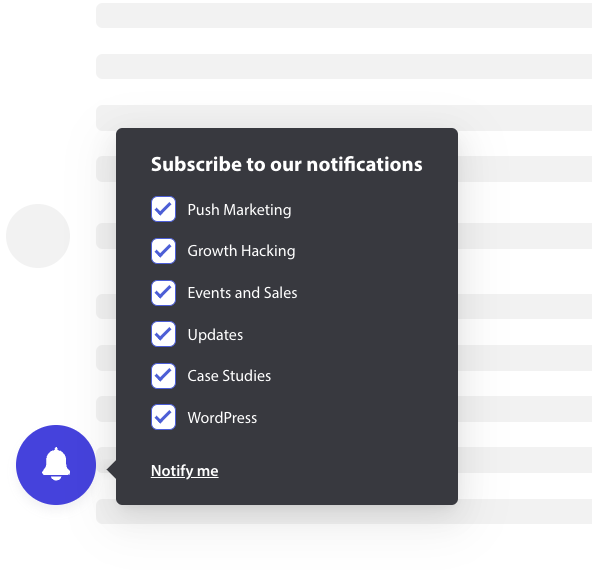Click the Growth Hacking label text
The width and height of the screenshot is (592, 570).
(x=241, y=251)
